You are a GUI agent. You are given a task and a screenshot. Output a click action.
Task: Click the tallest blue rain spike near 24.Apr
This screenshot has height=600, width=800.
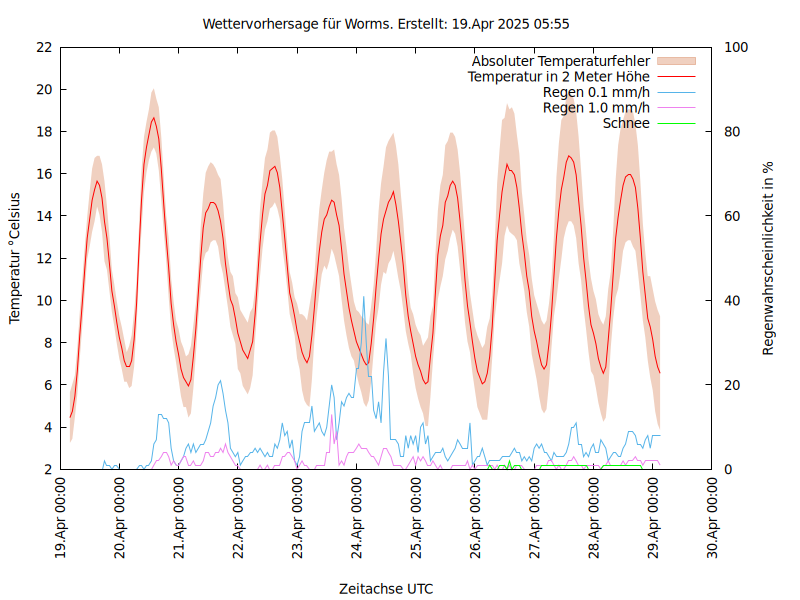pos(364,297)
